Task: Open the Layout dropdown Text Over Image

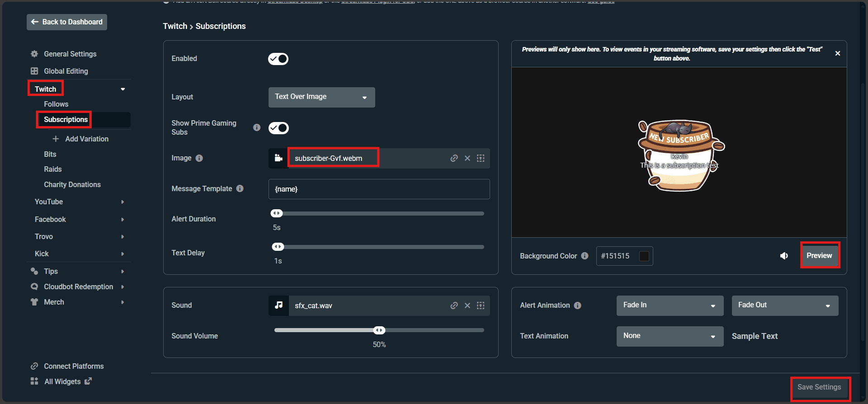Action: 322,97
